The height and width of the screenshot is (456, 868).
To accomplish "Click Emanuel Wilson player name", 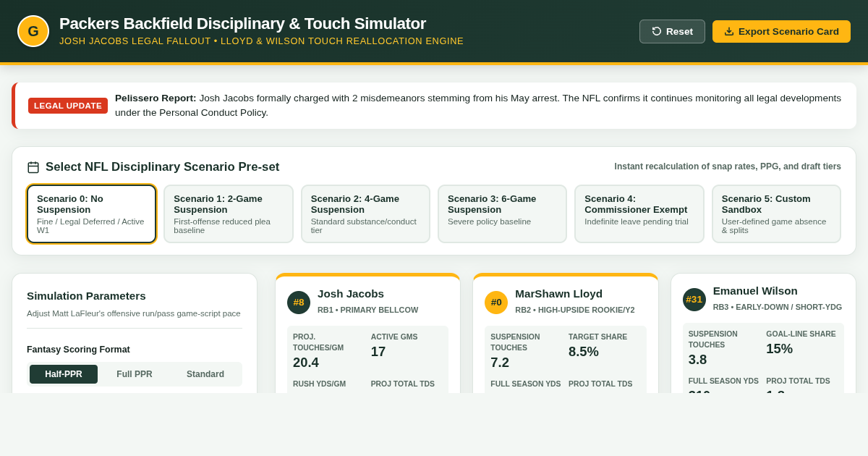I will tap(755, 291).
